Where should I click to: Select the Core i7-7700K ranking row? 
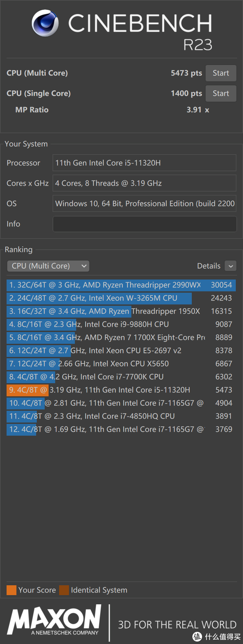[121, 377]
